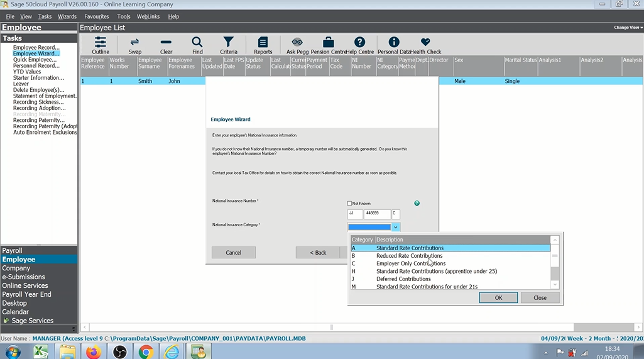Image resolution: width=644 pixels, height=359 pixels.
Task: Select category H apprentice under 25
Action: tap(450, 272)
